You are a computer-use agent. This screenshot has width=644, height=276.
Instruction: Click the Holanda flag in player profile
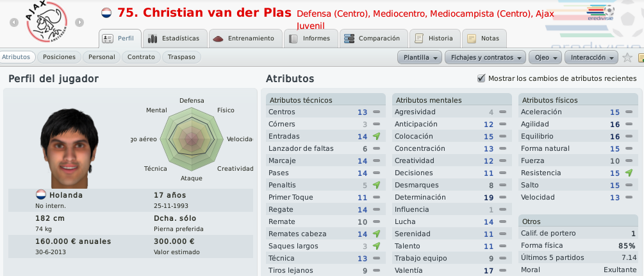point(40,194)
